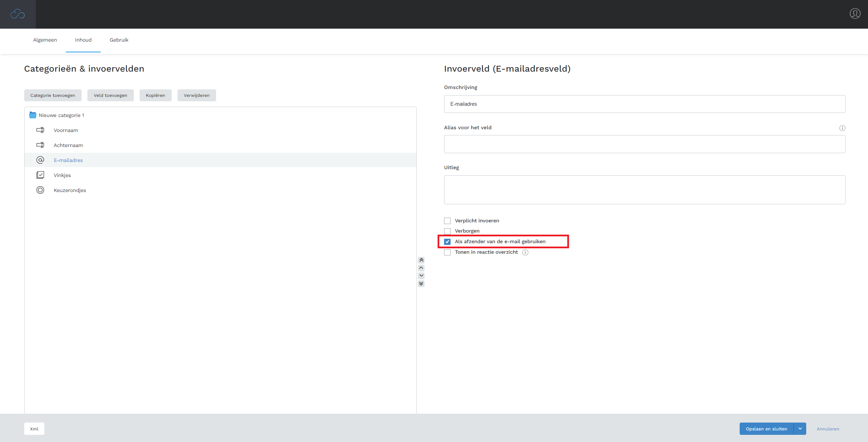This screenshot has height=442, width=868.
Task: Click the Voornaam text field icon
Action: 40,130
